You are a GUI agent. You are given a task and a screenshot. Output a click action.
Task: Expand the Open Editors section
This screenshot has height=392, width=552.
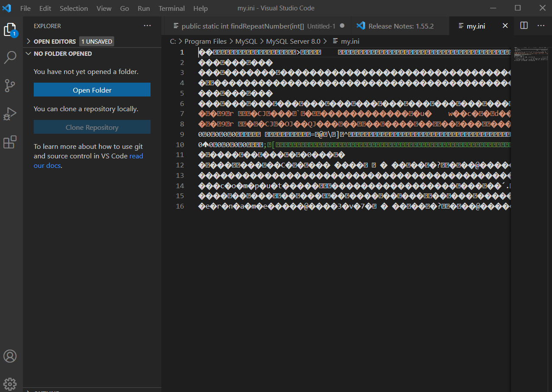tap(54, 42)
